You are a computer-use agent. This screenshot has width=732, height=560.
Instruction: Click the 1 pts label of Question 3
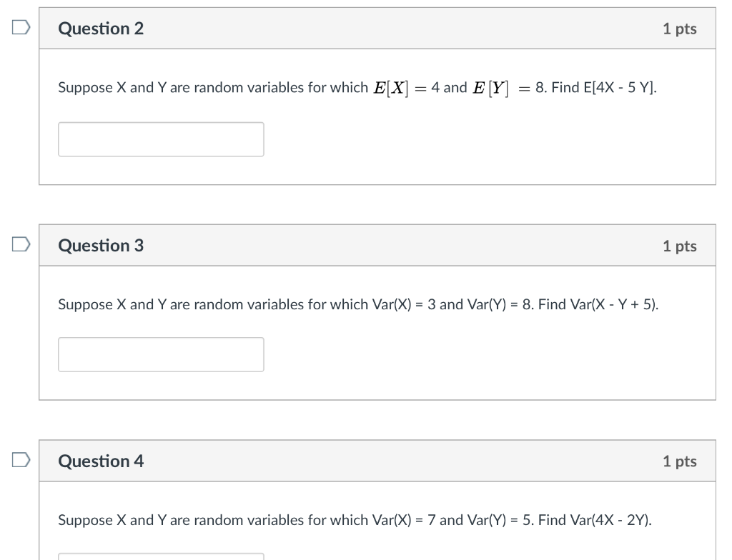[680, 246]
